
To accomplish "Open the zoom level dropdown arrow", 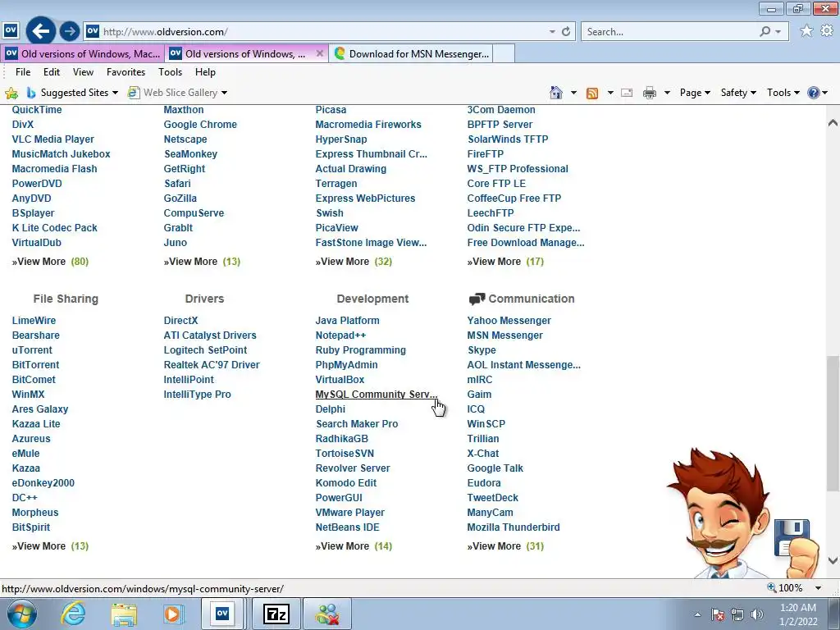I will point(818,588).
